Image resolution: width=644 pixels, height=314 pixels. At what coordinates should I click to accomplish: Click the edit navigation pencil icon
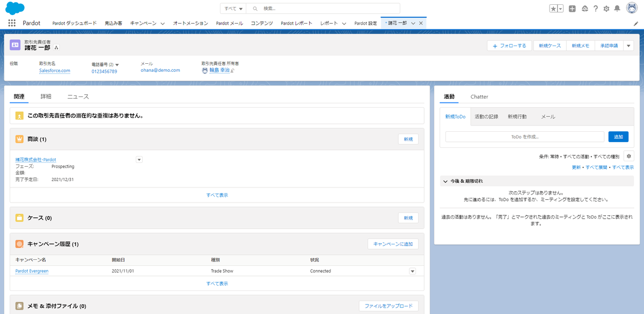636,24
